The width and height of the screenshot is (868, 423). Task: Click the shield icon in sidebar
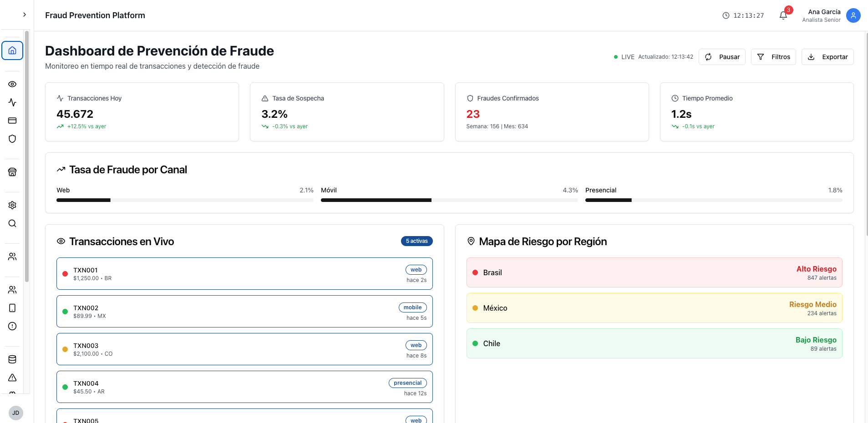[x=12, y=139]
